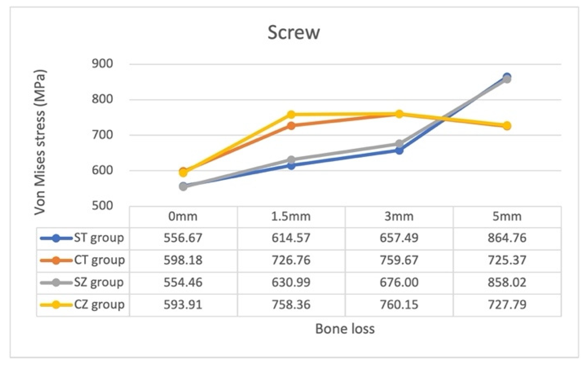Select the yellow CZ data point at 1.5mm
Screen dimensions: 588x366
point(291,115)
